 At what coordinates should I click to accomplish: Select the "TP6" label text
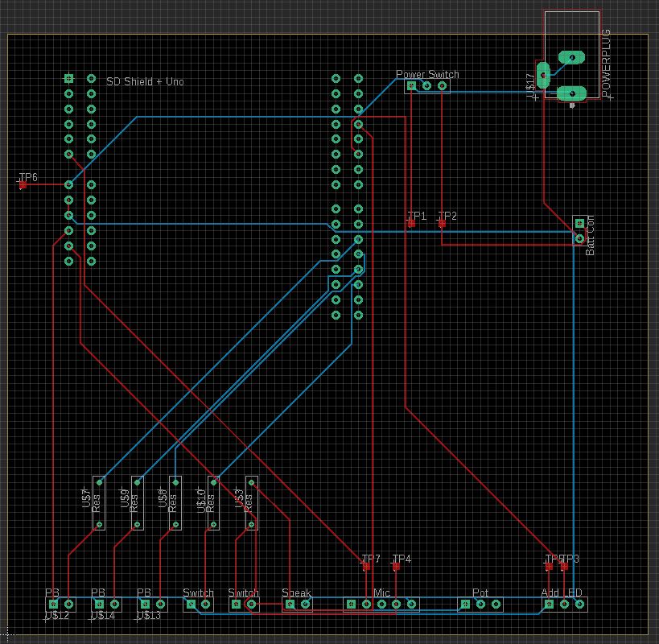[x=29, y=177]
